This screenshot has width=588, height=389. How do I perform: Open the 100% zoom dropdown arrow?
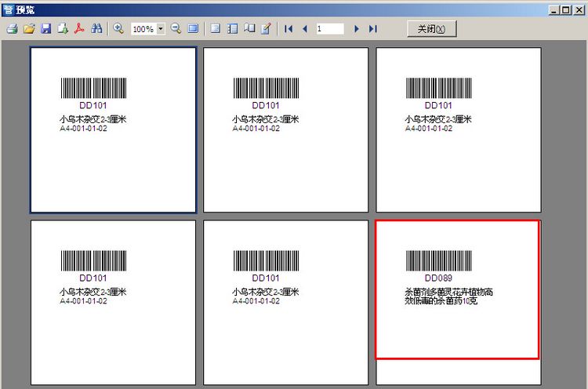click(x=161, y=29)
